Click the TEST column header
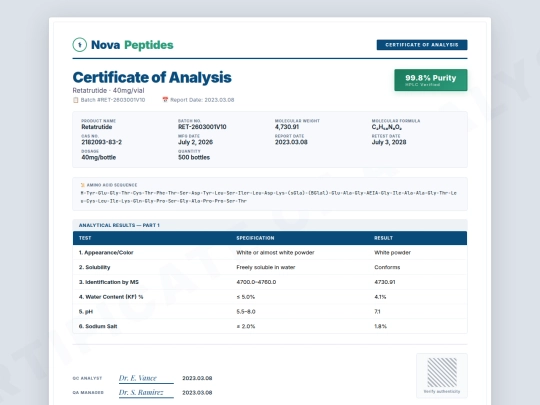 (85, 238)
